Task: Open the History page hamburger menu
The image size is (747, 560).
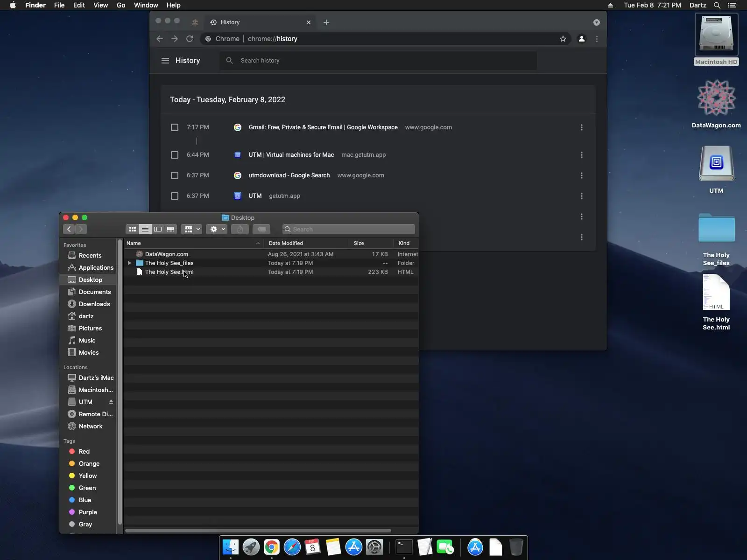Action: [165, 61]
